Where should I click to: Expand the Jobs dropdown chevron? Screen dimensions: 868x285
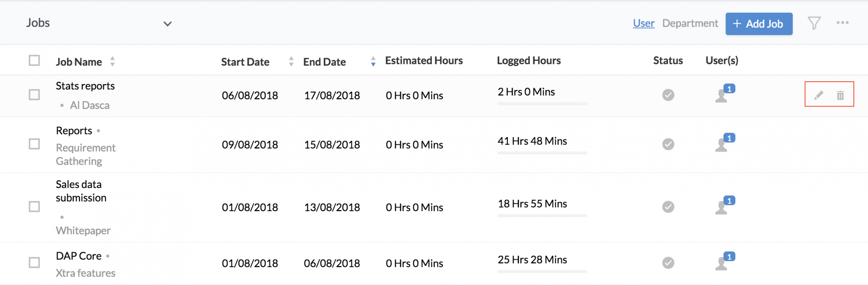pos(168,24)
